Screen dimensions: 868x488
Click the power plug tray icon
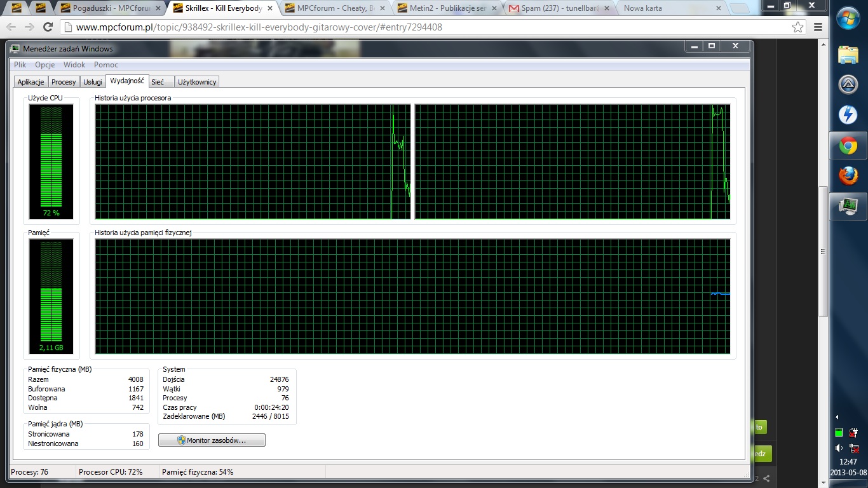[853, 433]
